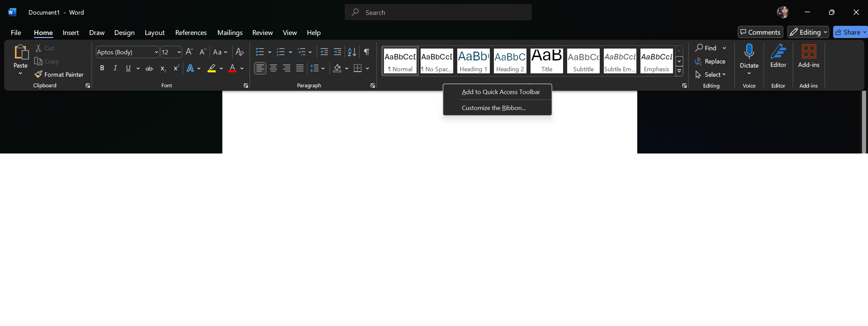Expand the styles gallery
868x326 pixels.
click(679, 71)
